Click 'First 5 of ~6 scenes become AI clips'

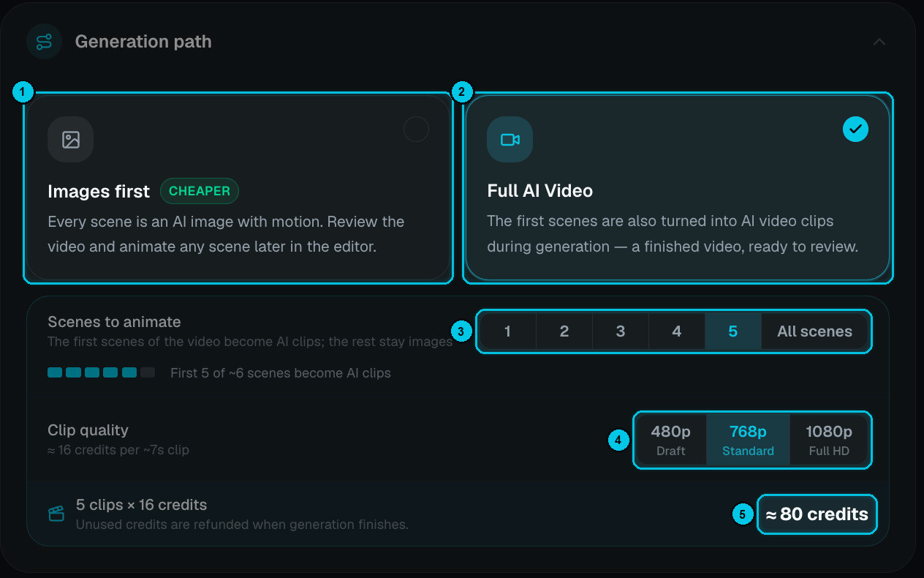click(281, 373)
